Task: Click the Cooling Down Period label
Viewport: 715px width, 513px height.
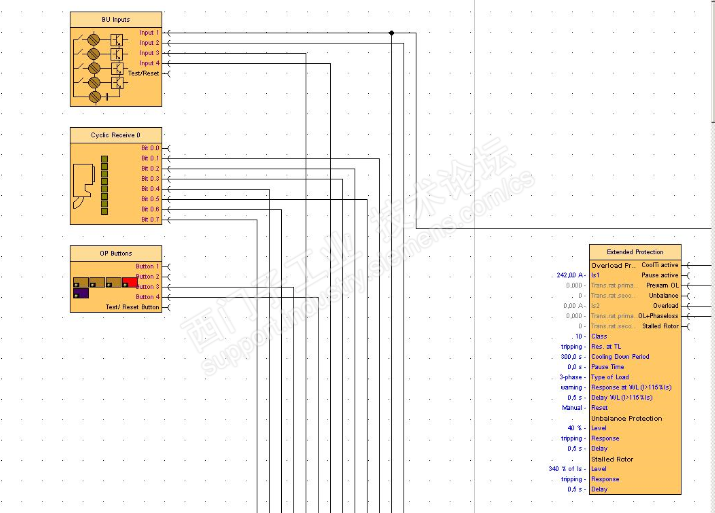Action: pyautogui.click(x=620, y=357)
